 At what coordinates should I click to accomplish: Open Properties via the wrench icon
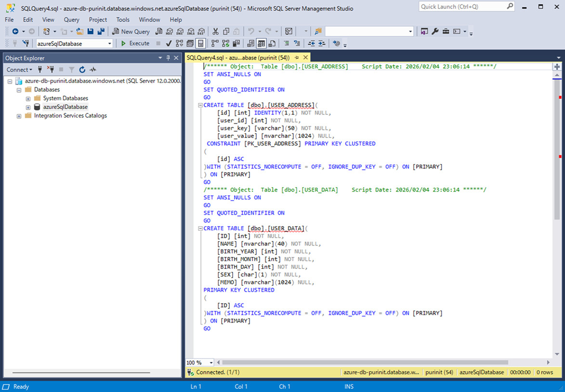click(x=435, y=31)
